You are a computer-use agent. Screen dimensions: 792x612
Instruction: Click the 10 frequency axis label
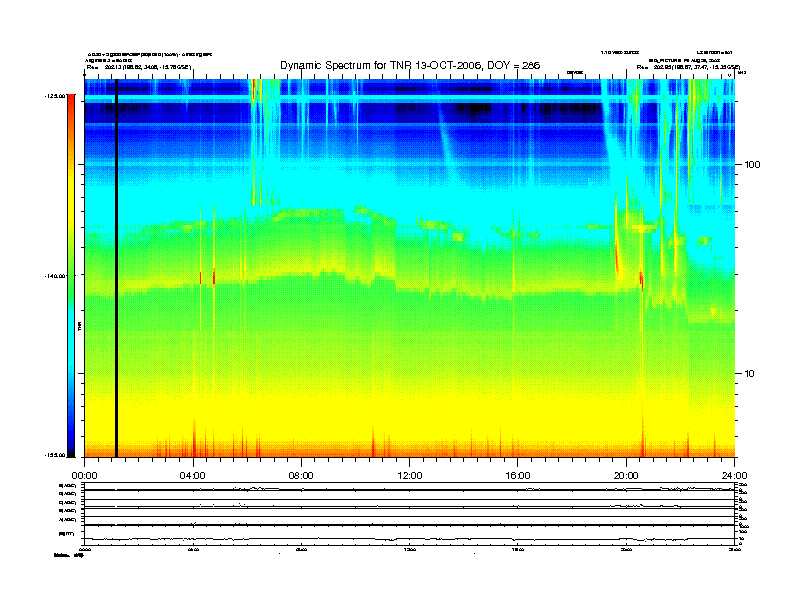tap(750, 374)
